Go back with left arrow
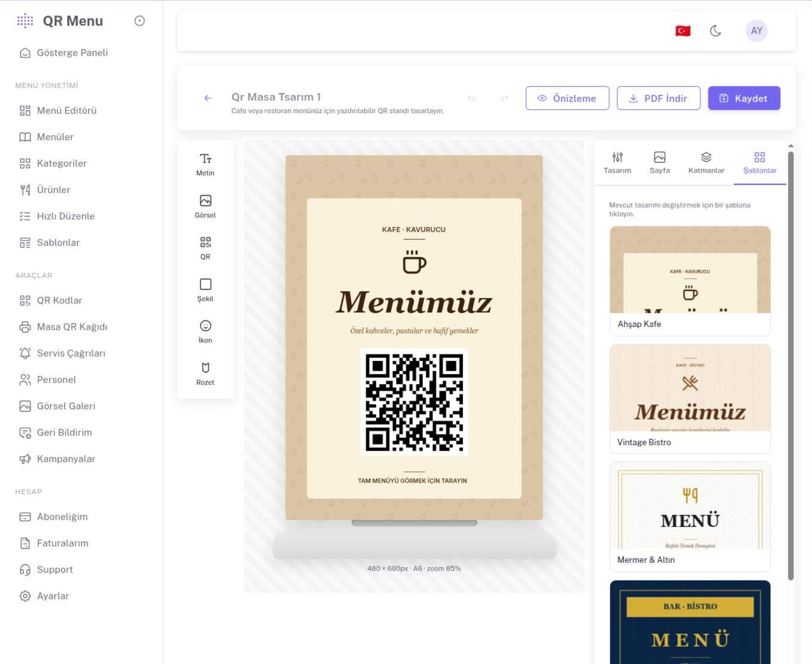812x664 pixels. click(208, 98)
